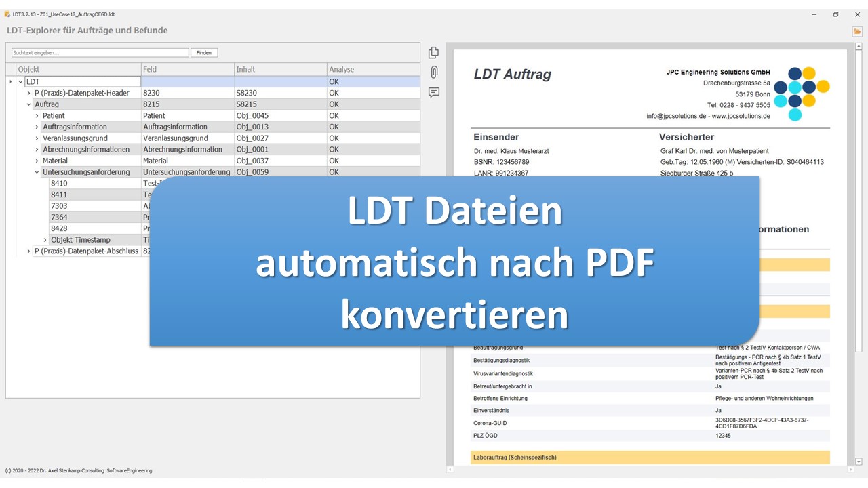
Task: Expand the P (Praxis)-Datenpaket-Header node
Action: coord(28,93)
